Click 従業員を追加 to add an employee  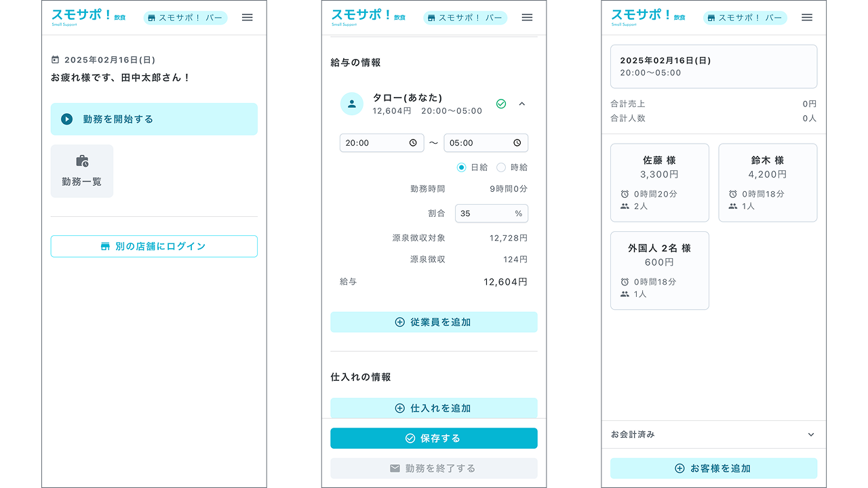[x=433, y=322]
